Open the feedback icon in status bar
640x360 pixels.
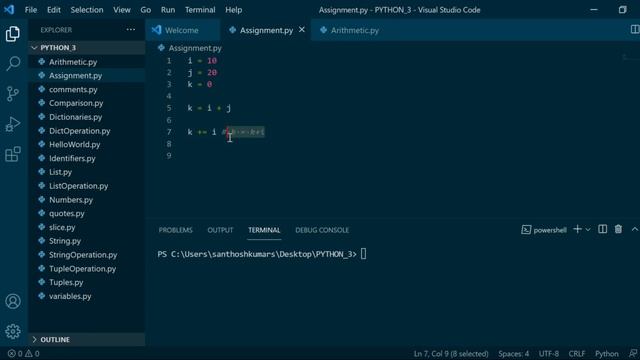click(x=633, y=353)
